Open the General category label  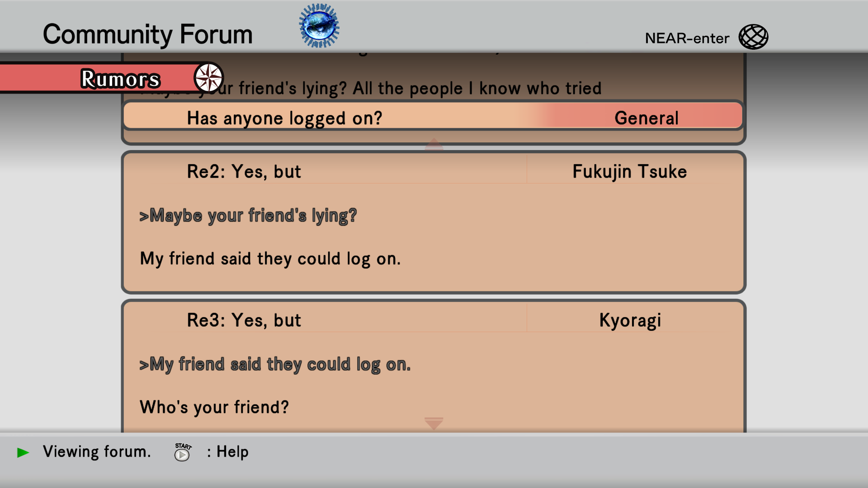click(646, 118)
